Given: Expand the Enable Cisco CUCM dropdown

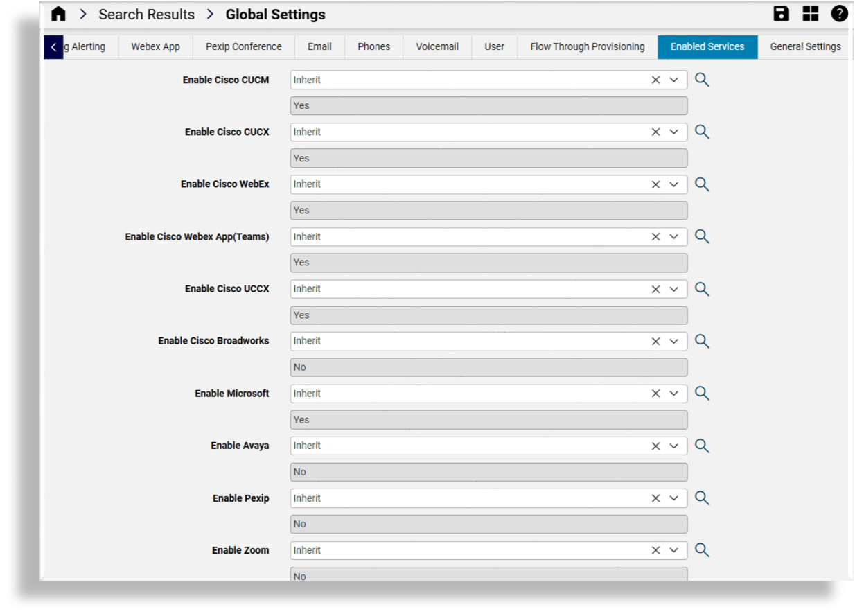Looking at the screenshot, I should coord(673,79).
